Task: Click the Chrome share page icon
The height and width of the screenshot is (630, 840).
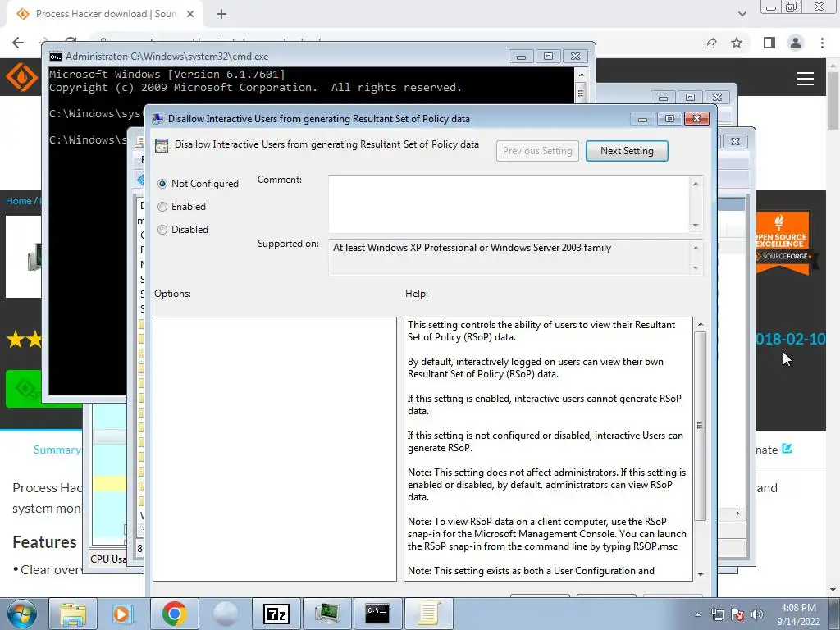Action: (x=710, y=43)
